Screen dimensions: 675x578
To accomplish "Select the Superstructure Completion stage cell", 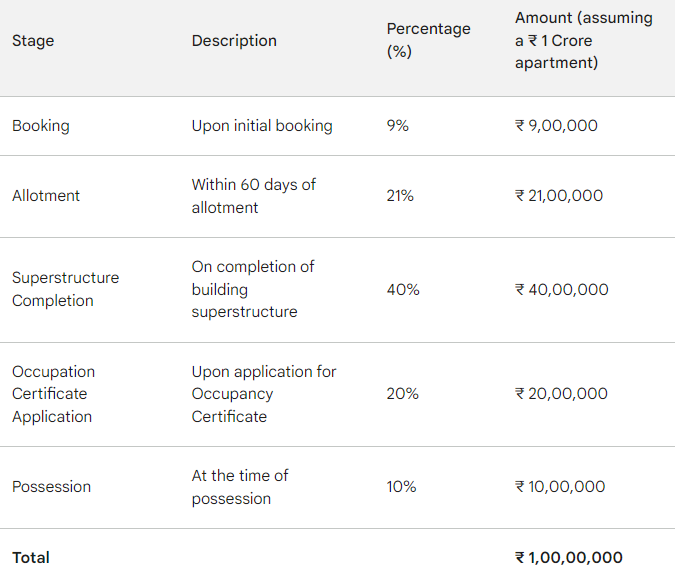I will 65,289.
